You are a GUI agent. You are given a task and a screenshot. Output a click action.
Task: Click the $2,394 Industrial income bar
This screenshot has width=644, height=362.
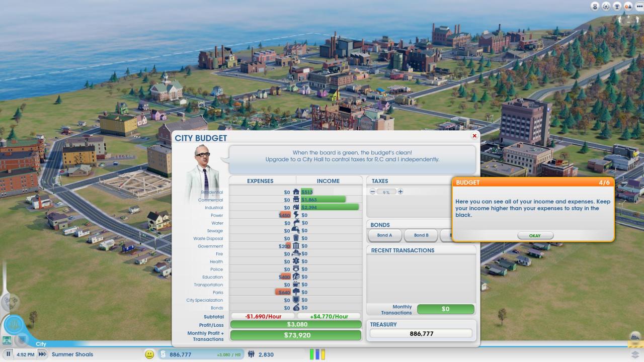pos(330,207)
